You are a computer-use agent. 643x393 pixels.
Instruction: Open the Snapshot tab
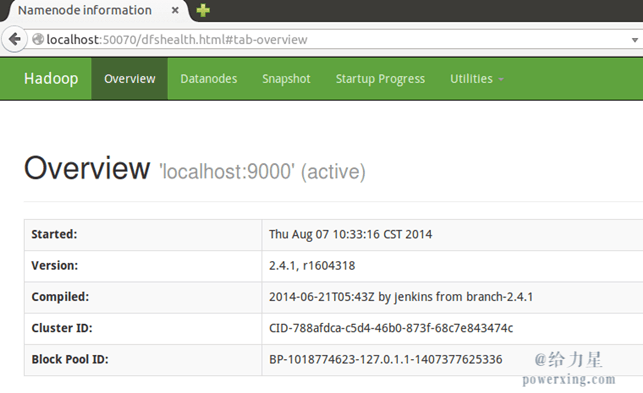coord(286,79)
